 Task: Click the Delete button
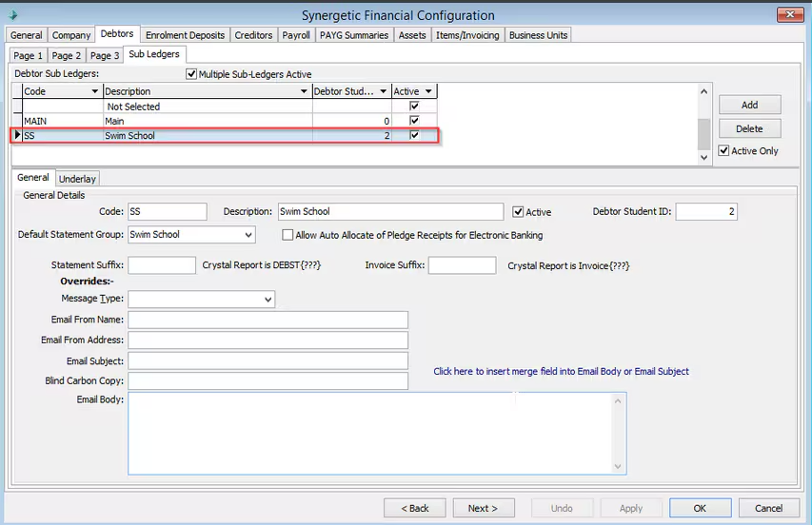tap(749, 128)
